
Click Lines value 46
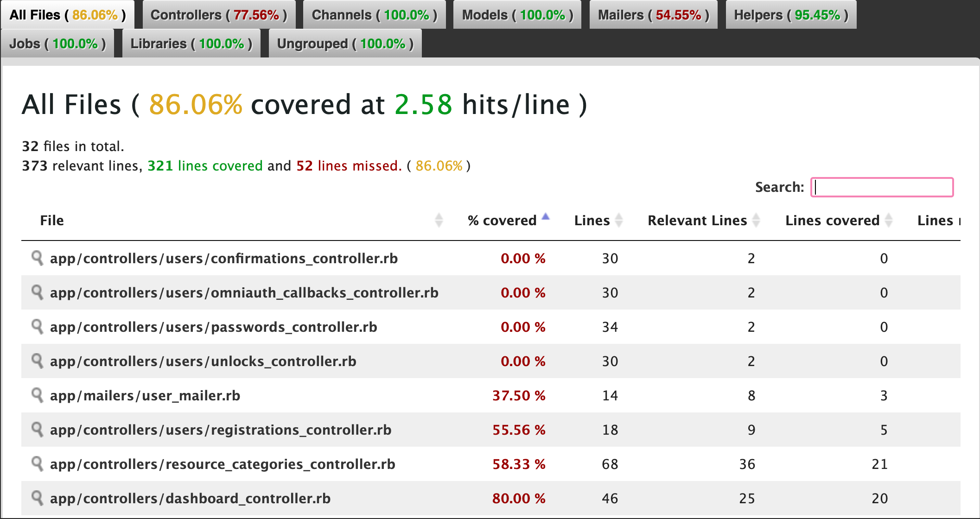click(610, 498)
